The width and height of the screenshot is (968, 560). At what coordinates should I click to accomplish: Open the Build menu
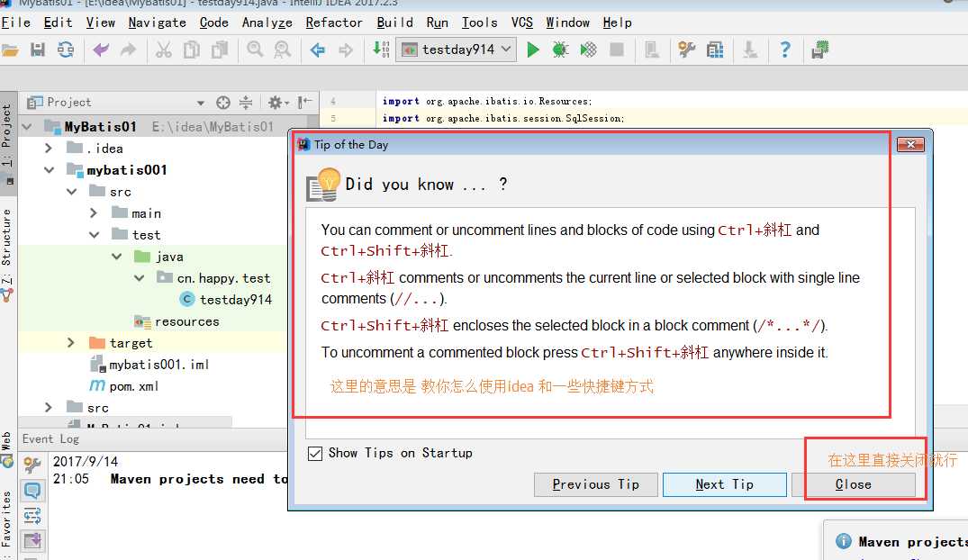[x=394, y=23]
